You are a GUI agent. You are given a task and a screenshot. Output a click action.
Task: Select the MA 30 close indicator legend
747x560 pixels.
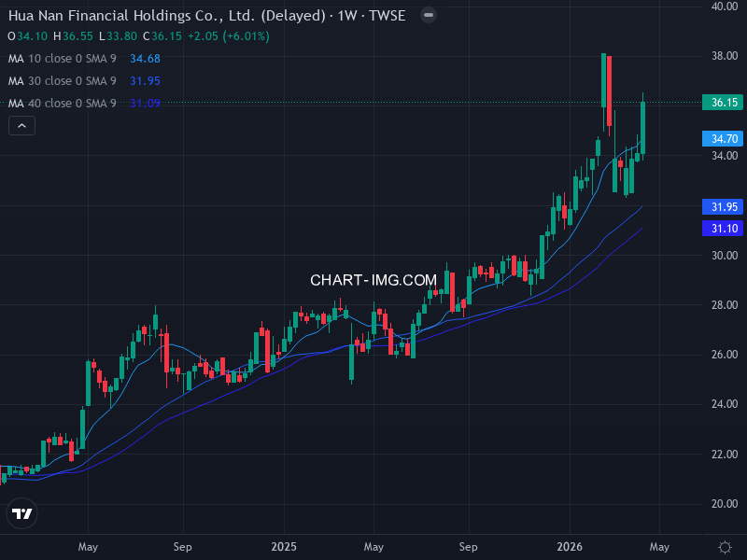62,81
